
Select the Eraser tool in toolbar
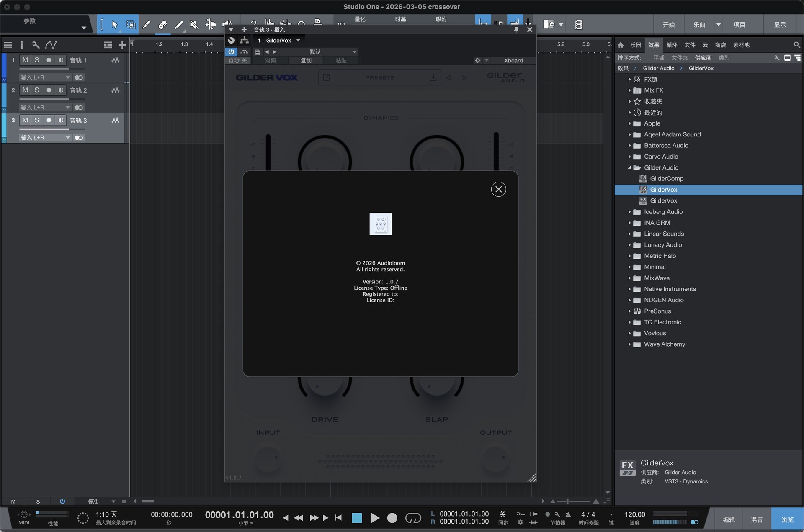pyautogui.click(x=162, y=25)
